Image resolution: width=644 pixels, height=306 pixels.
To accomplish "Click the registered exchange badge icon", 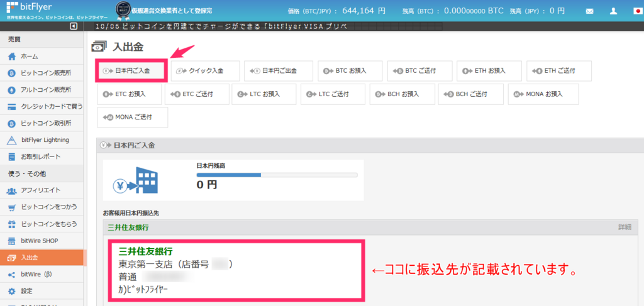I will pos(123,11).
